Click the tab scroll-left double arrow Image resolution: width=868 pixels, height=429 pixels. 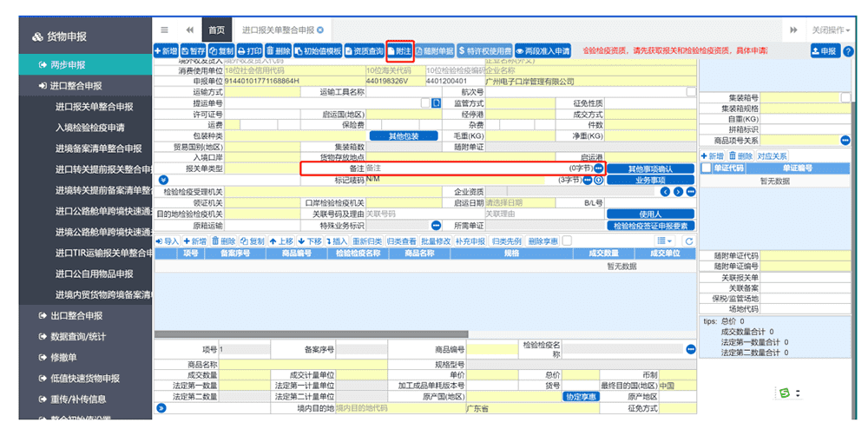[x=190, y=30]
